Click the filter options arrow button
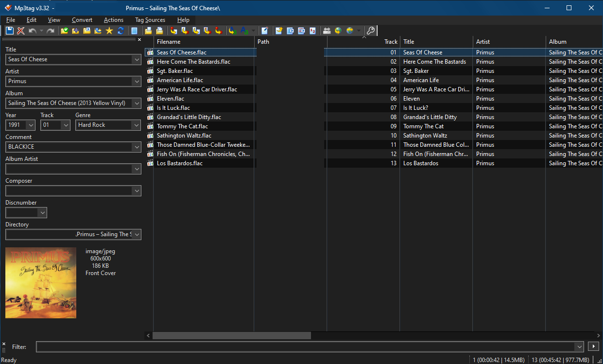 tap(593, 347)
